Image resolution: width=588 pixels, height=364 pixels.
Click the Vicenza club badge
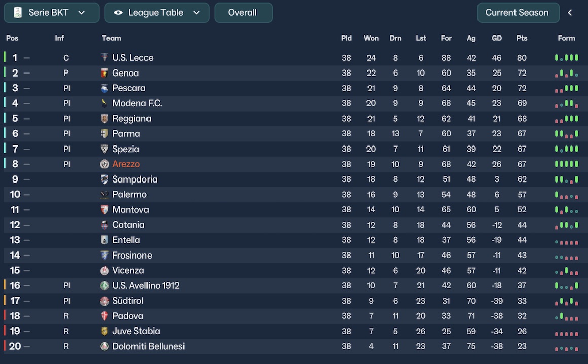[105, 271]
